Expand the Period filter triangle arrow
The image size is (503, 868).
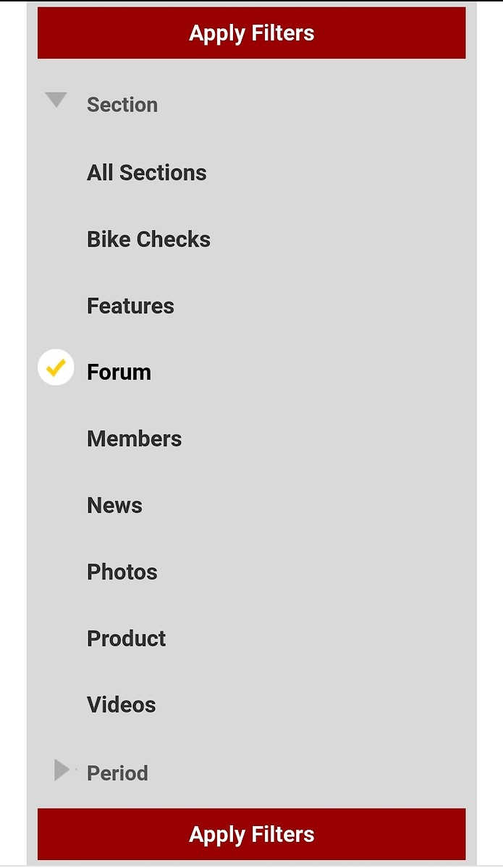[62, 770]
